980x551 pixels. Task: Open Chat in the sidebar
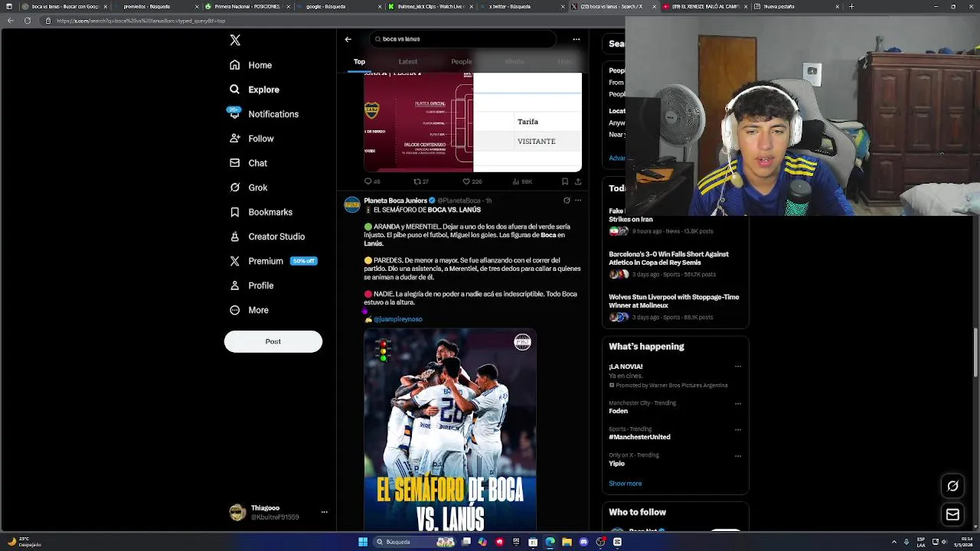click(x=249, y=163)
